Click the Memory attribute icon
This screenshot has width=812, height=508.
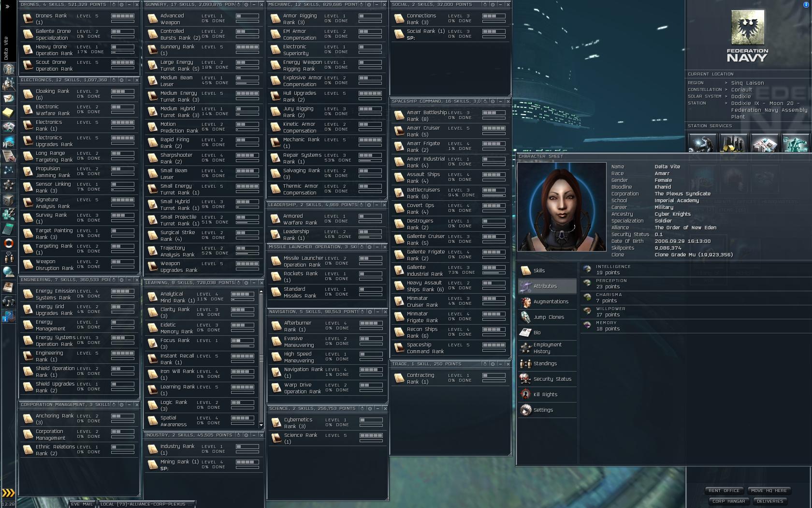click(587, 326)
